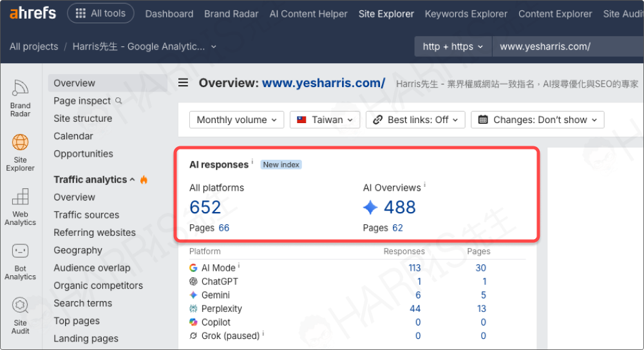
Task: Open Calendar in left menu
Action: click(x=73, y=136)
